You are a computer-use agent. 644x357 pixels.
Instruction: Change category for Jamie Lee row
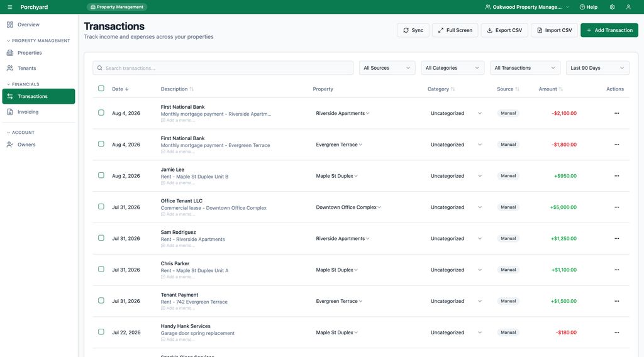(456, 176)
